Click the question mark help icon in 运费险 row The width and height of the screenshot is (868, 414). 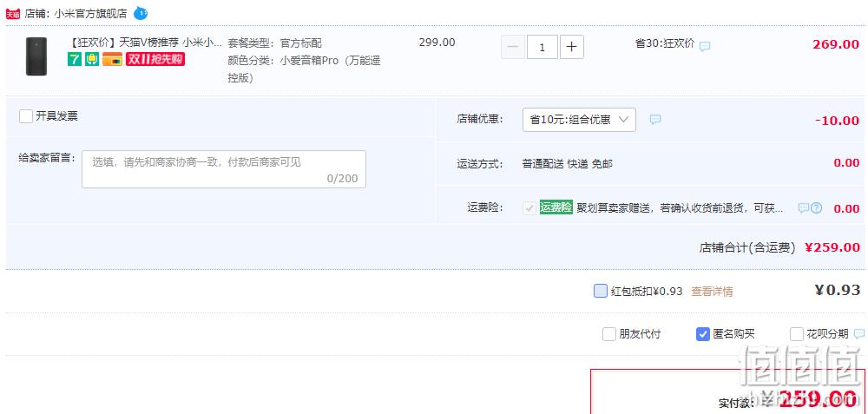click(x=817, y=208)
